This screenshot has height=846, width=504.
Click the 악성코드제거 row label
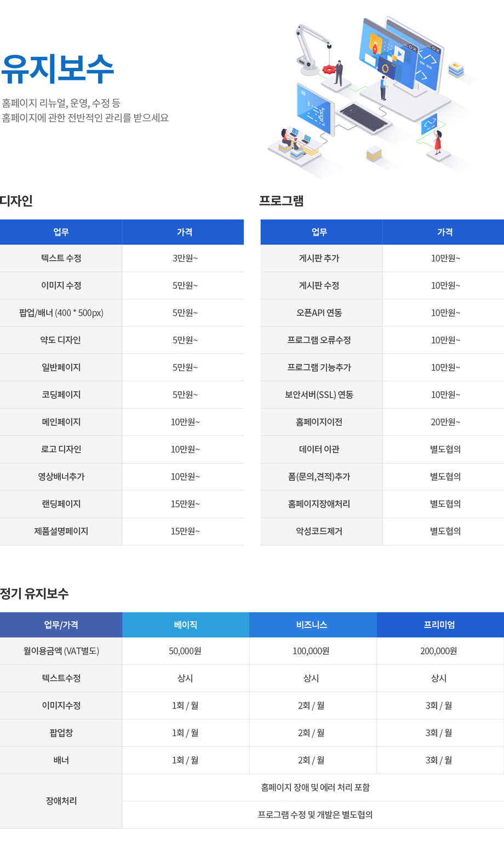pos(319,531)
